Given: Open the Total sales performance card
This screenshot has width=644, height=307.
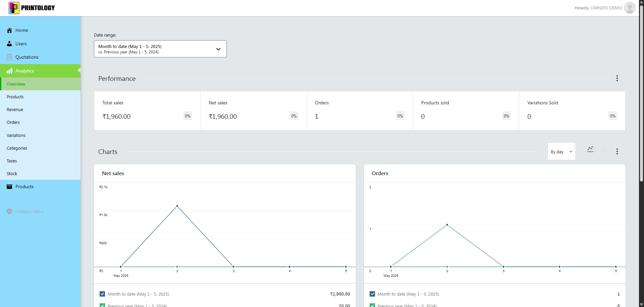Looking at the screenshot, I should pos(147,111).
